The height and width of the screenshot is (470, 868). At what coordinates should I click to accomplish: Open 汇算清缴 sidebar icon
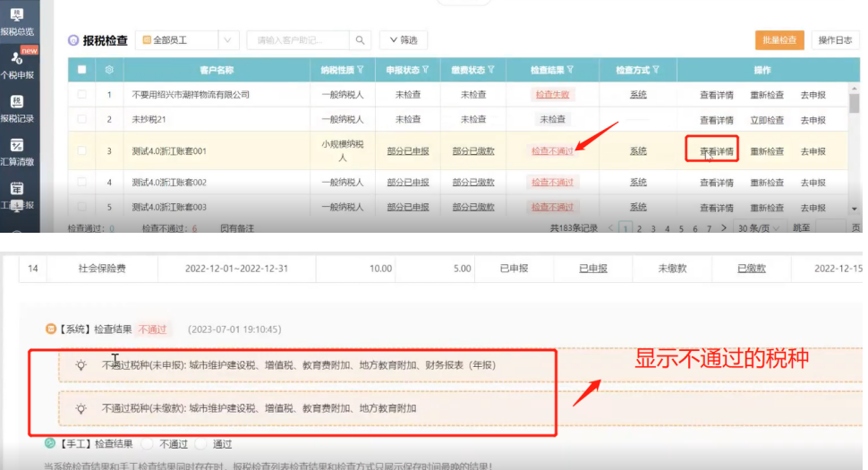[16, 150]
